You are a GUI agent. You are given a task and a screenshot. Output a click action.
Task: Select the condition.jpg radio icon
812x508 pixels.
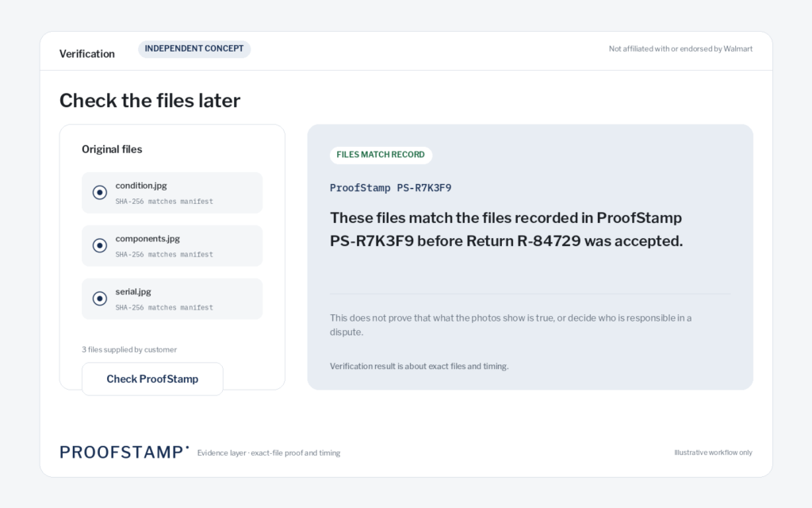(99, 192)
